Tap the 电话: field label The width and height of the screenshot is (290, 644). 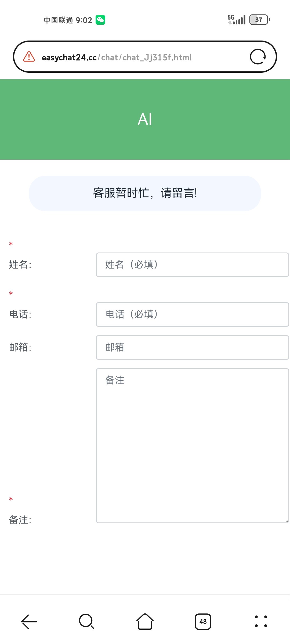tap(20, 314)
